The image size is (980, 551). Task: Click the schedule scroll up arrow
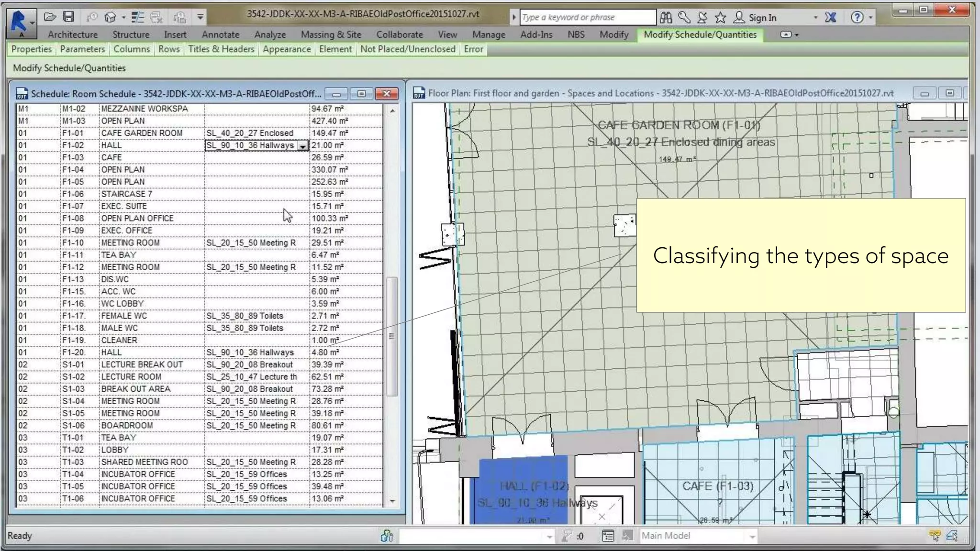392,110
